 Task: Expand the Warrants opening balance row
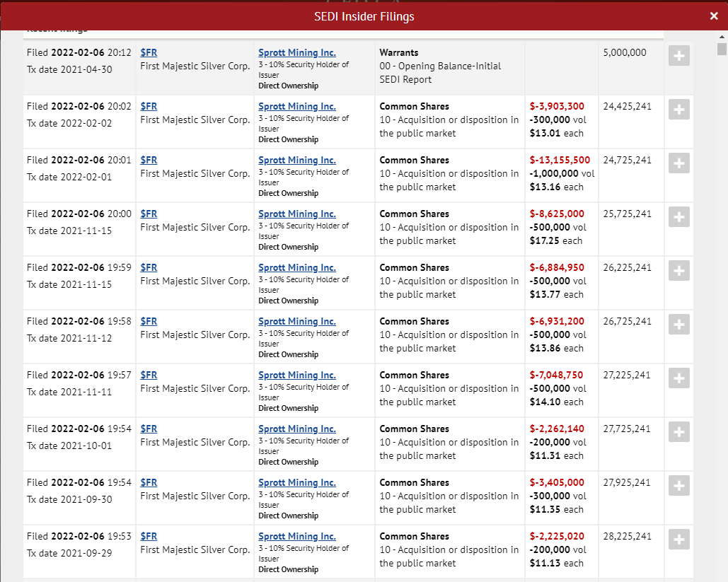[x=678, y=56]
